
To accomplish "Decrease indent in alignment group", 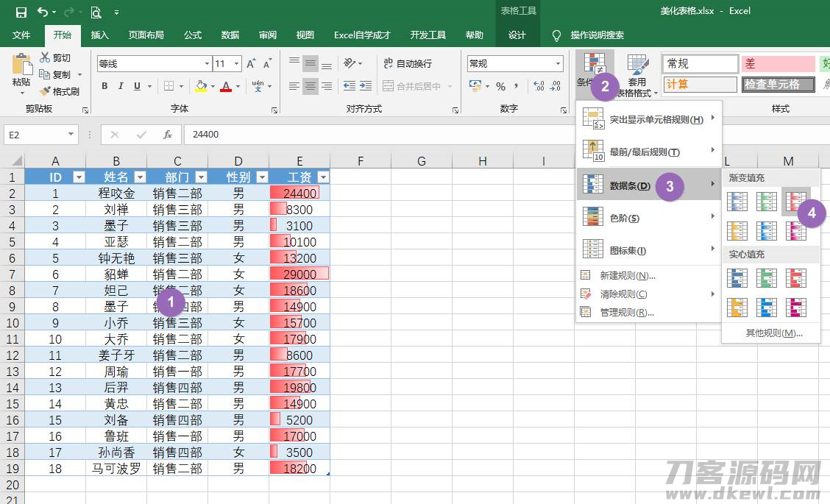I will point(350,86).
